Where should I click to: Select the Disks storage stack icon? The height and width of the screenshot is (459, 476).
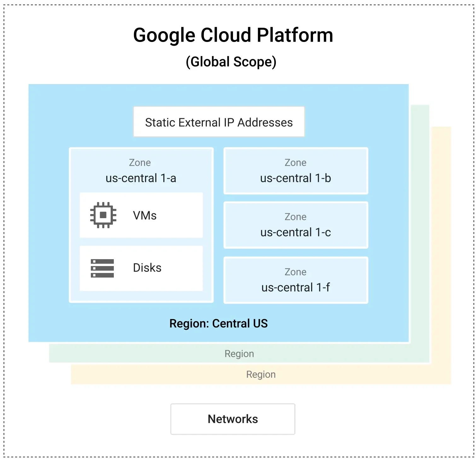[102, 268]
